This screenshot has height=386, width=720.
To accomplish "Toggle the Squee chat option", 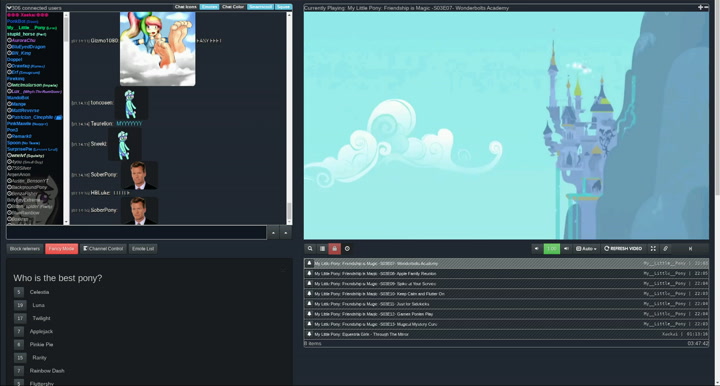I will click(x=283, y=7).
